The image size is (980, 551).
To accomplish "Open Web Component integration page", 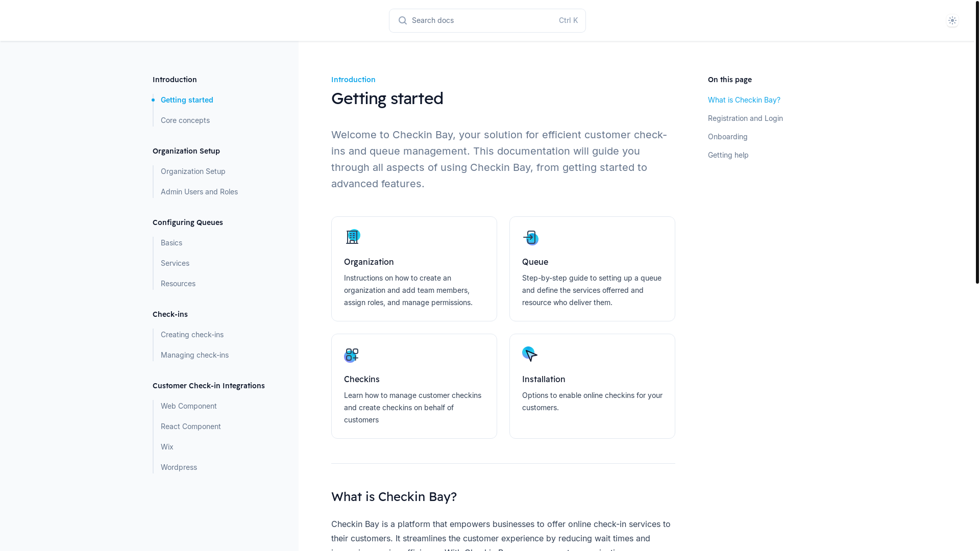I will [x=189, y=406].
